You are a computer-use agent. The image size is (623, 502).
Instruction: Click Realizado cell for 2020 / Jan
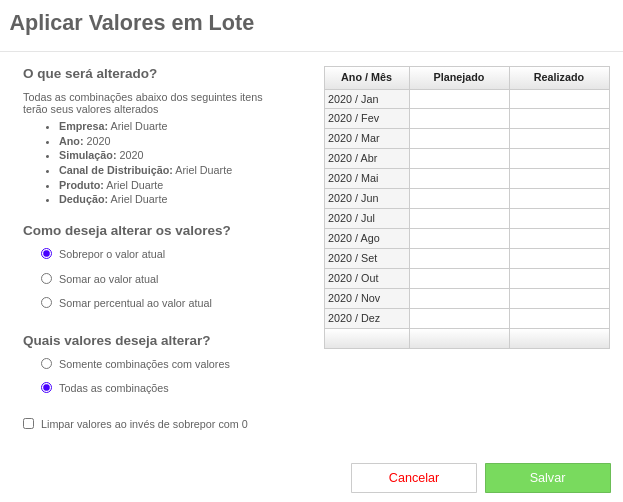pyautogui.click(x=559, y=99)
